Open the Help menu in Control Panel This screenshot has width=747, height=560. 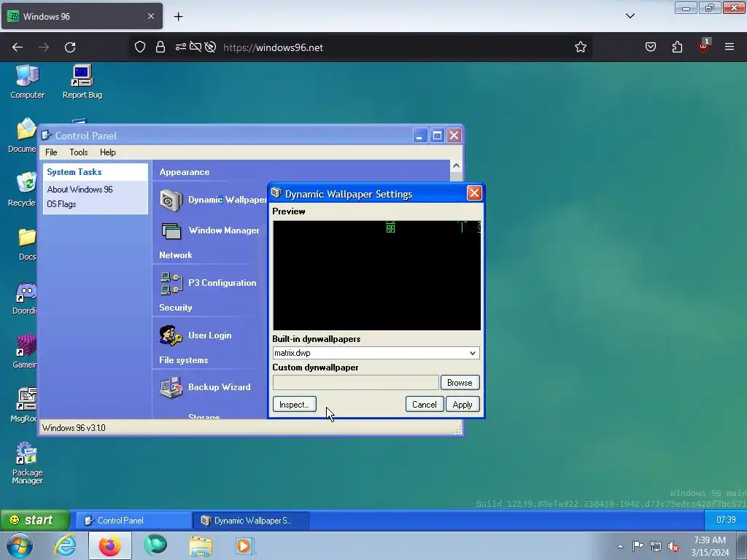[x=108, y=152]
